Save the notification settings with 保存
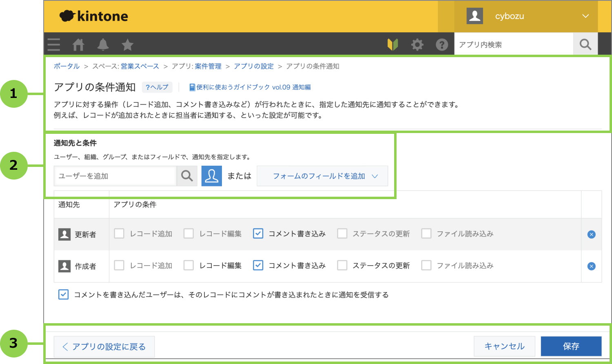This screenshot has width=612, height=364. [x=571, y=346]
